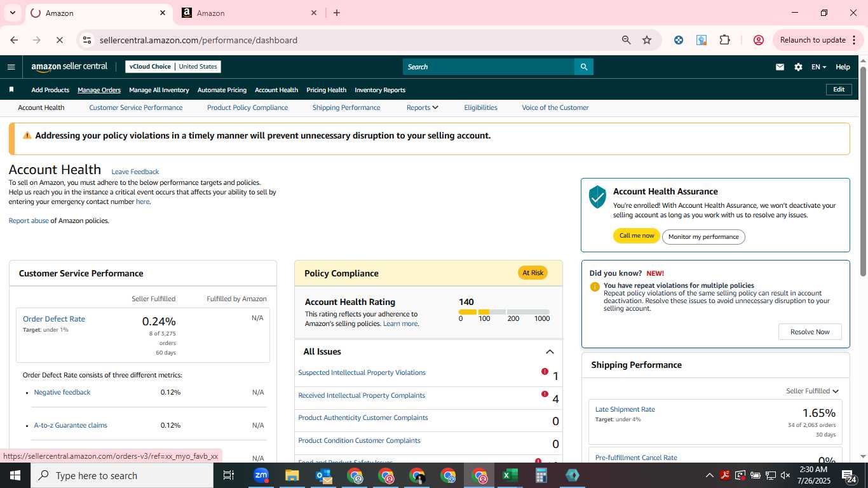This screenshot has width=868, height=488.
Task: Open Task View on the taskbar
Action: 229,475
